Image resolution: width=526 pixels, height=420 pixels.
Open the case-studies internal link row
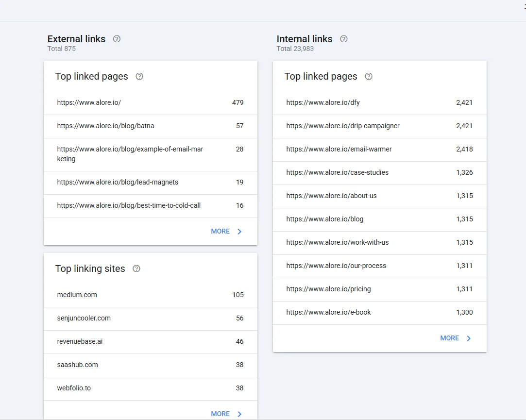coord(380,173)
